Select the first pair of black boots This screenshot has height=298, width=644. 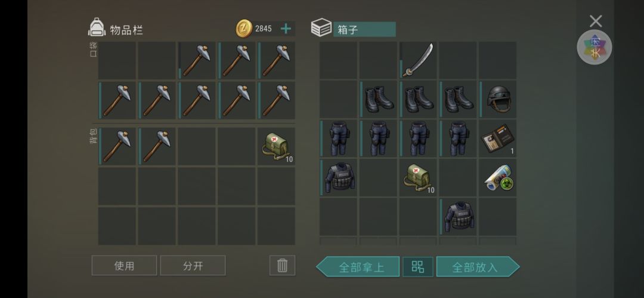click(378, 100)
